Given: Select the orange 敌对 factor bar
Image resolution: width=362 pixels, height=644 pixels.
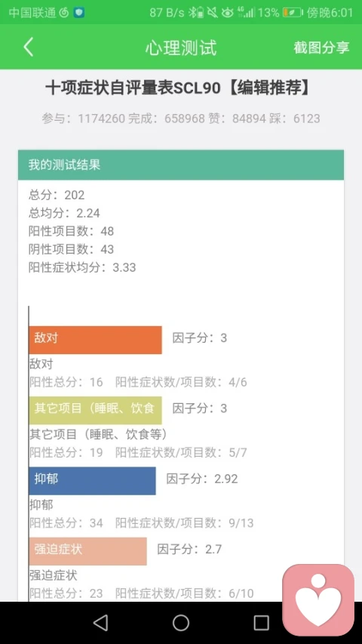Looking at the screenshot, I should pyautogui.click(x=95, y=340).
